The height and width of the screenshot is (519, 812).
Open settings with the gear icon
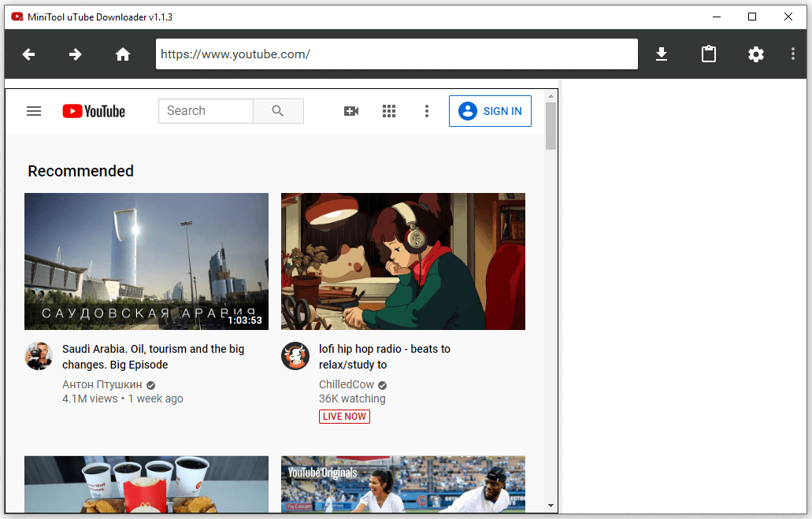coord(755,54)
